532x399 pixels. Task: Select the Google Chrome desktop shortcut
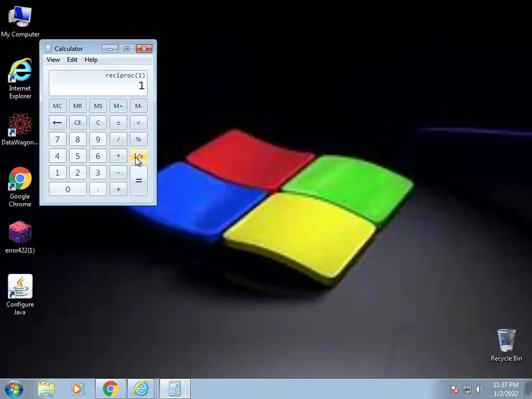pos(20,187)
